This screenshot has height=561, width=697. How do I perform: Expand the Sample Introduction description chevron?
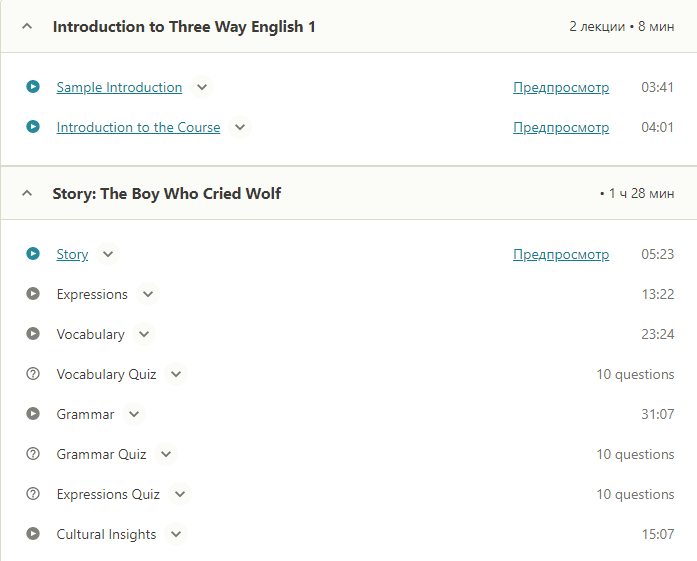pos(202,87)
